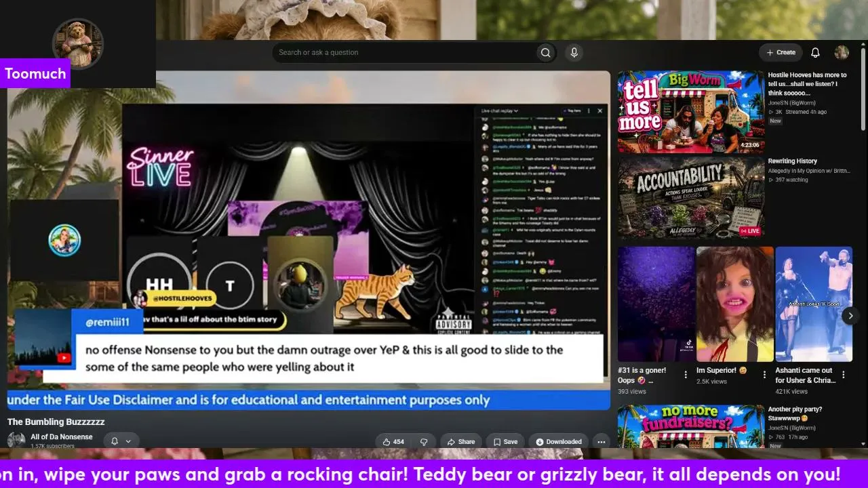The width and height of the screenshot is (868, 488).
Task: Open the 'tell us more' BigWorm thumbnail
Action: pos(691,112)
